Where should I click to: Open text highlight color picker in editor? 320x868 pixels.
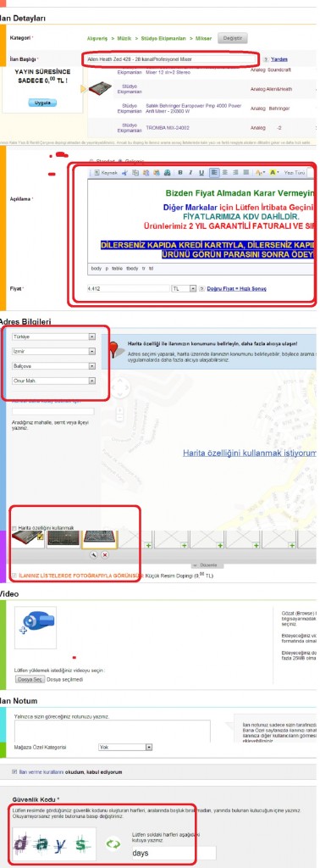(274, 173)
